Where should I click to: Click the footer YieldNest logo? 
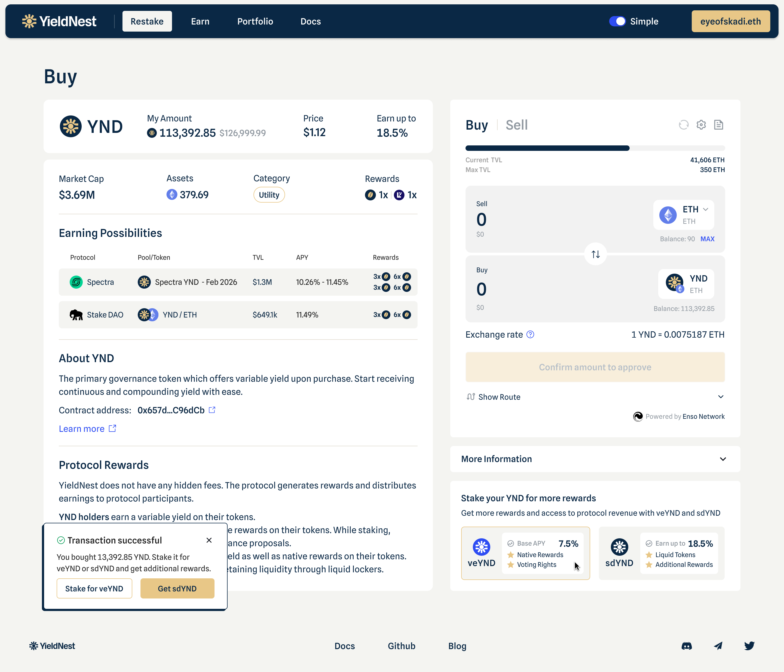tap(52, 646)
